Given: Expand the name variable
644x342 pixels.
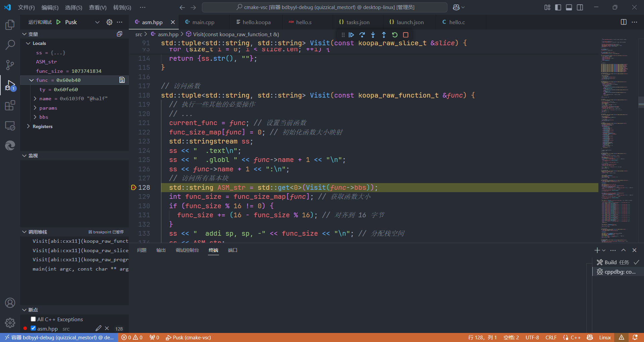Looking at the screenshot, I should (x=35, y=99).
